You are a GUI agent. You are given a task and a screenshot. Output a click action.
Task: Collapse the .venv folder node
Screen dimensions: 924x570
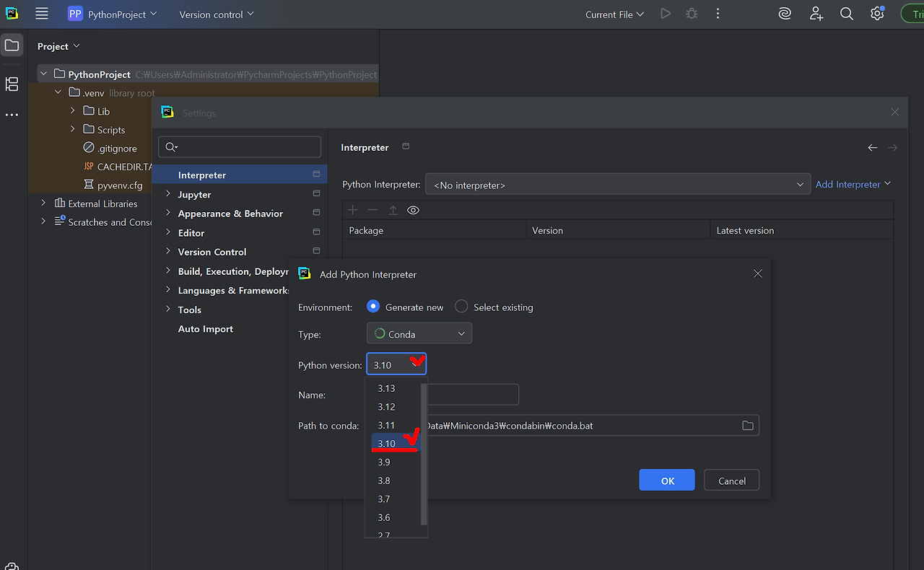point(58,92)
